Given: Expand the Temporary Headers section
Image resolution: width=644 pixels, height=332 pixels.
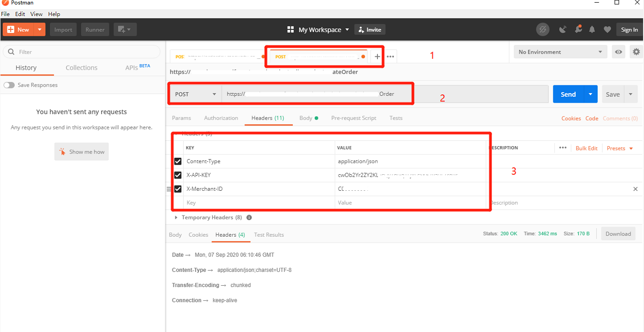Looking at the screenshot, I should click(176, 217).
